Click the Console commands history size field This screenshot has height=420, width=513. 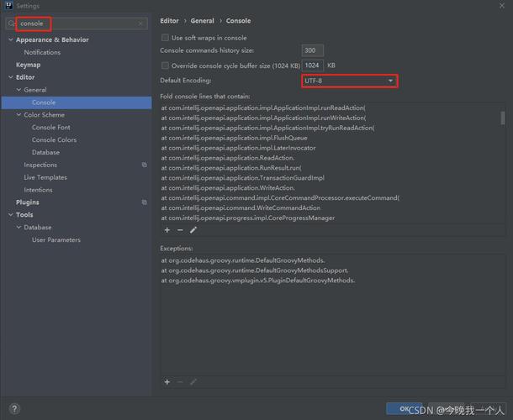[313, 51]
